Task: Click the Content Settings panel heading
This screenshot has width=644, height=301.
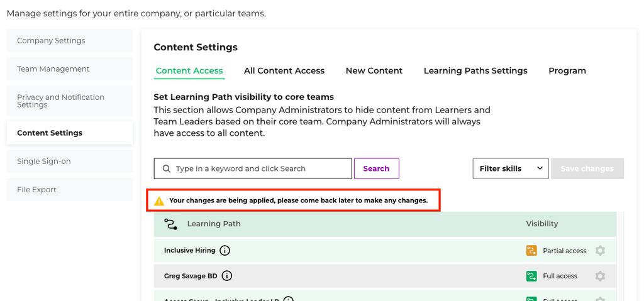Action: pyautogui.click(x=196, y=47)
